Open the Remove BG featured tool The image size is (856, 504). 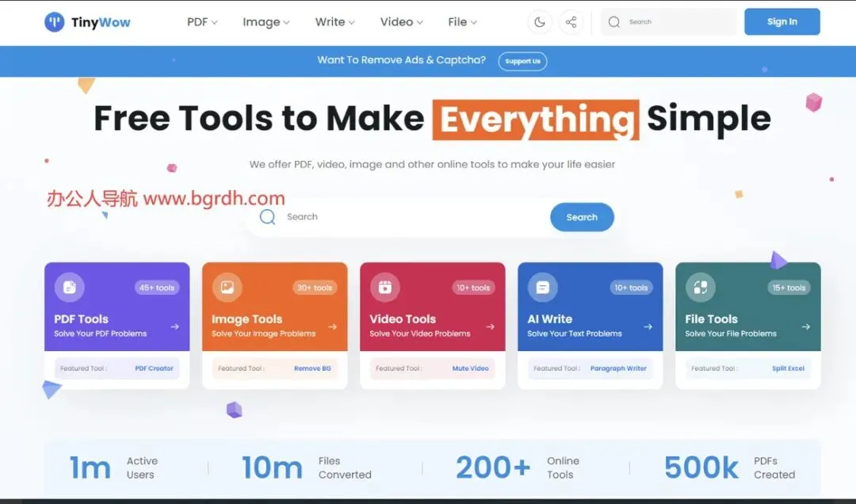[x=312, y=368]
